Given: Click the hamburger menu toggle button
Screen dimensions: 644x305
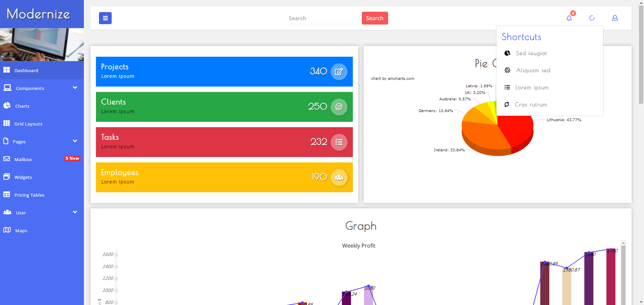Looking at the screenshot, I should [x=105, y=18].
